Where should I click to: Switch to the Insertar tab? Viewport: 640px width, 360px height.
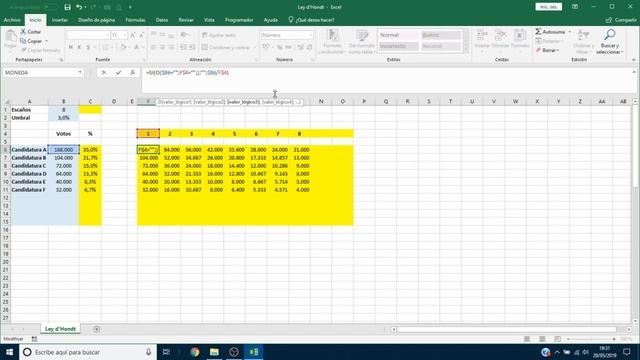60,20
